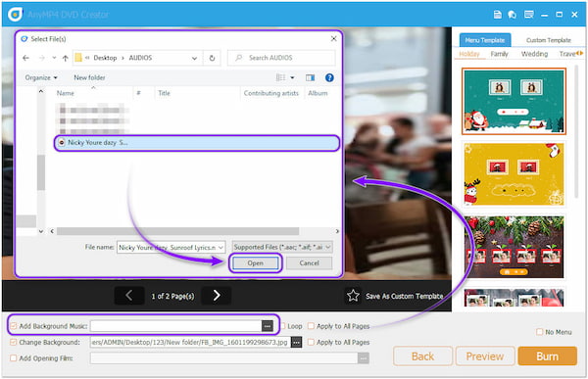The height and width of the screenshot is (379, 588).
Task: Go up one folder level in dialog
Action: [x=66, y=58]
